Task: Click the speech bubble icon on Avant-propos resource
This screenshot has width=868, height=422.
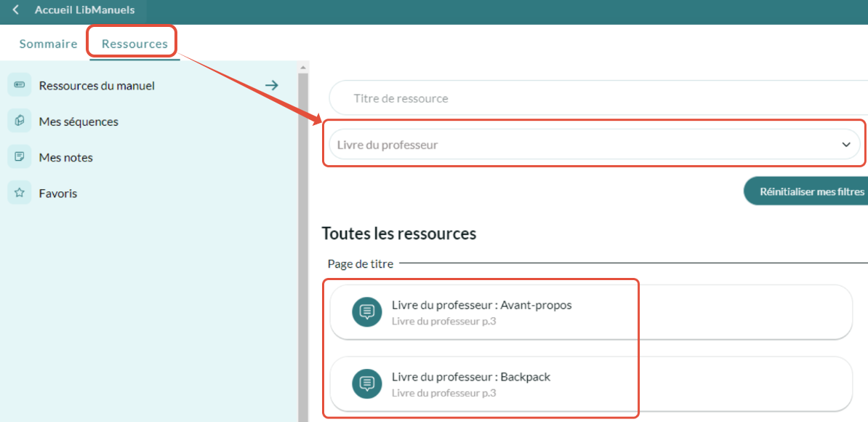Action: 367,311
